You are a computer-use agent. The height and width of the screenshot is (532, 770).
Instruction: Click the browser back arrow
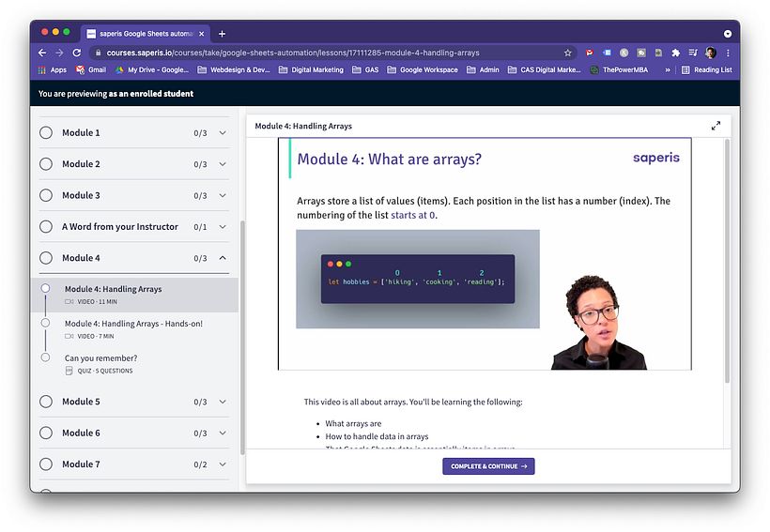[43, 53]
